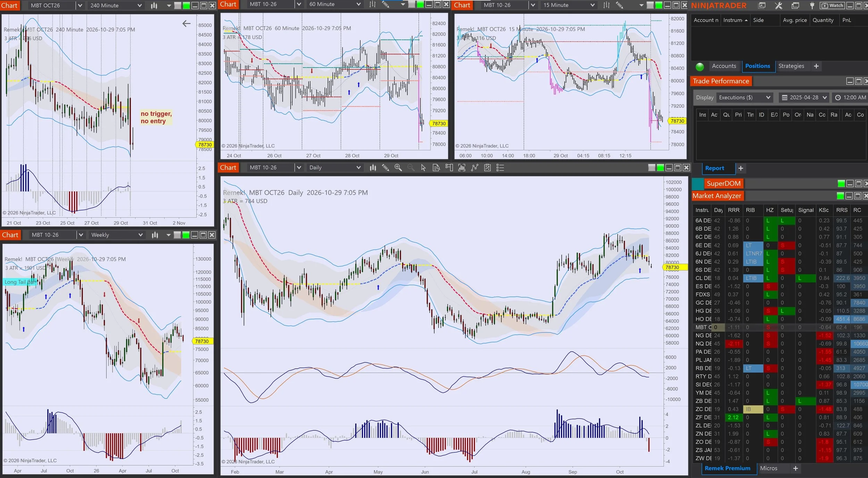Open Properties list icon on Daily chart toolbar
The height and width of the screenshot is (478, 868).
point(500,168)
